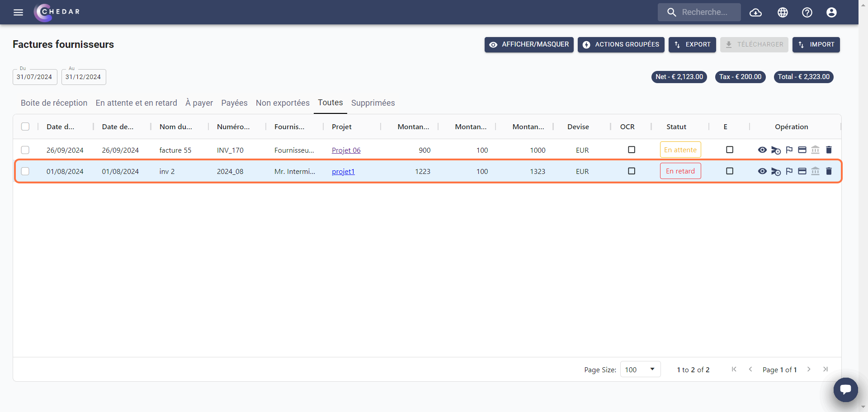Toggle OCR checkbox for inv 2
The height and width of the screenshot is (412, 868).
click(x=632, y=171)
